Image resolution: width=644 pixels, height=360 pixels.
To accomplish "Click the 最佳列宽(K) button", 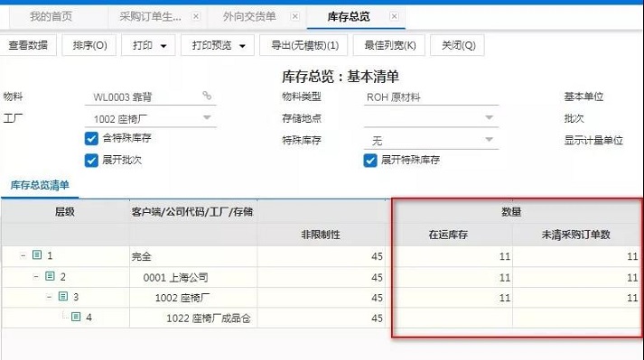I will 390,45.
